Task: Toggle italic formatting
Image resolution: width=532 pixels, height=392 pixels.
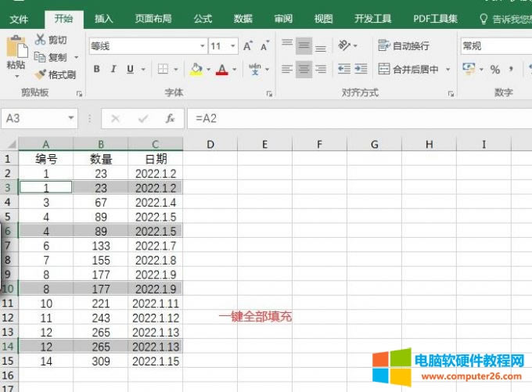Action: pos(113,70)
